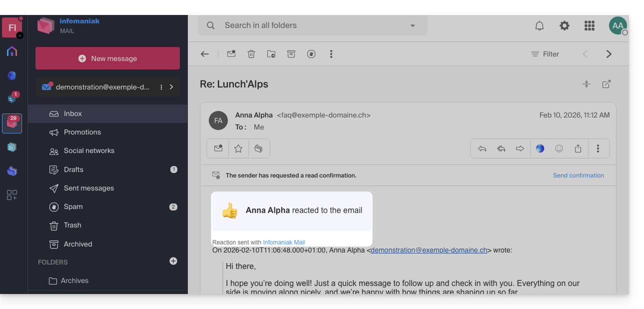
Task: Open the emoji reaction picker
Action: click(x=559, y=148)
